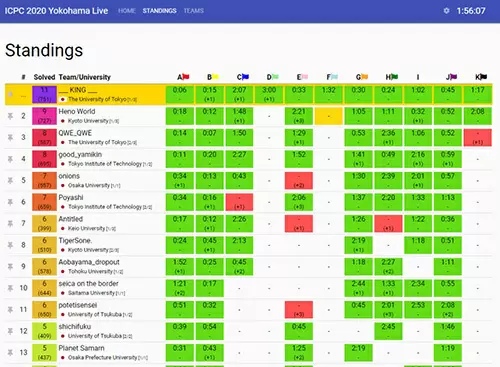The height and width of the screenshot is (367, 500).
Task: Open the onions team link
Action: coord(69,176)
